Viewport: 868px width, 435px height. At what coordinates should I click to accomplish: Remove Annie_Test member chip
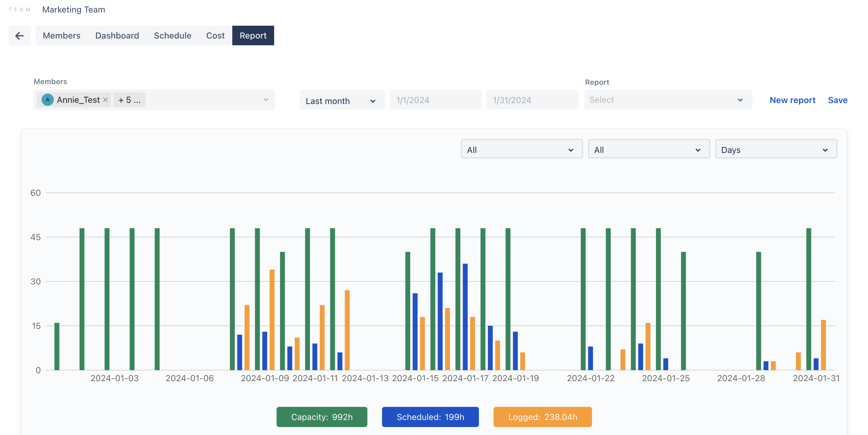(x=105, y=100)
